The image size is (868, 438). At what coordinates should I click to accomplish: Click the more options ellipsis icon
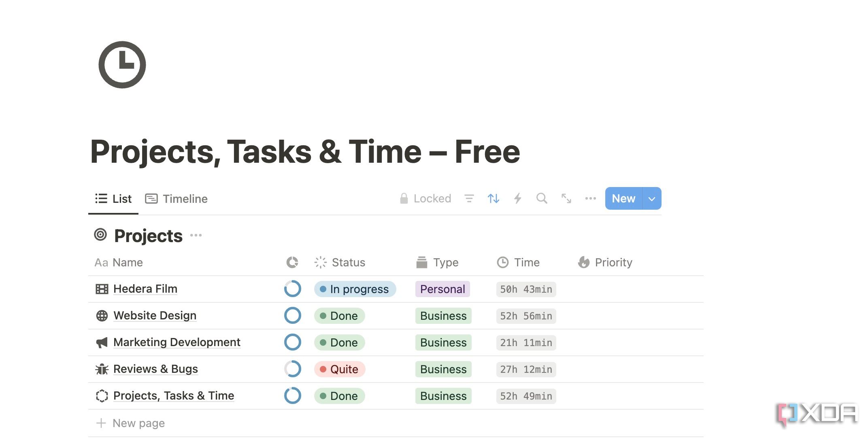click(x=590, y=198)
